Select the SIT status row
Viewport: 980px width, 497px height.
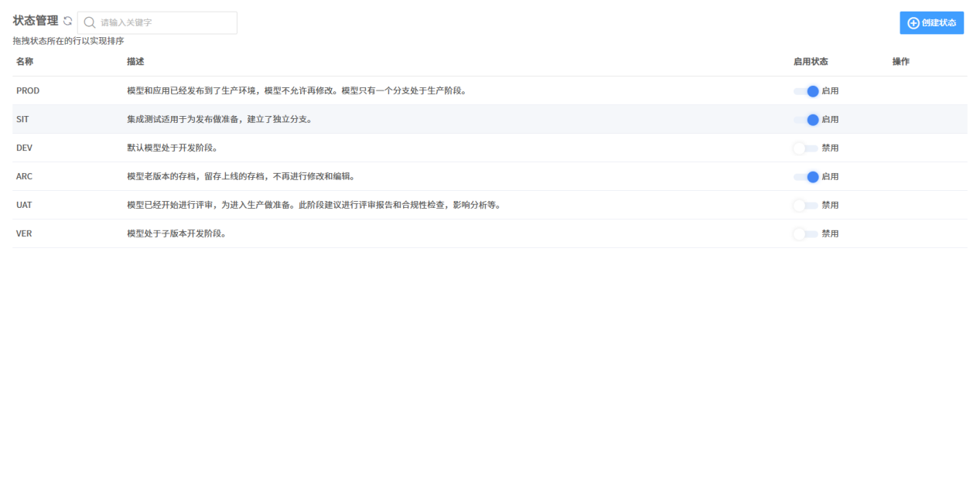(x=490, y=120)
